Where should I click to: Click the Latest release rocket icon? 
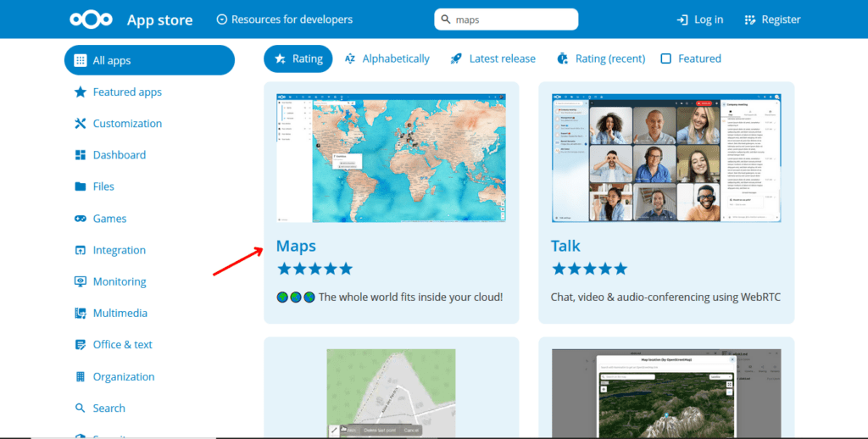[456, 58]
